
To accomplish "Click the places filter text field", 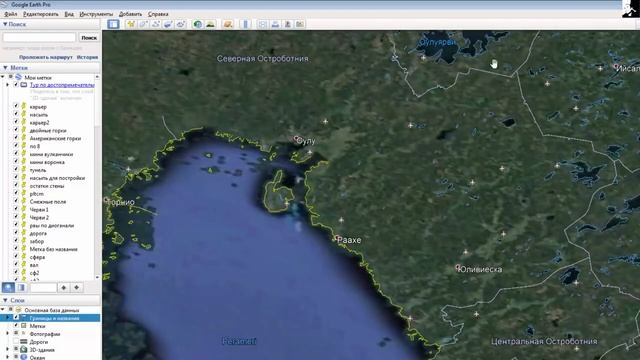I will (x=43, y=287).
